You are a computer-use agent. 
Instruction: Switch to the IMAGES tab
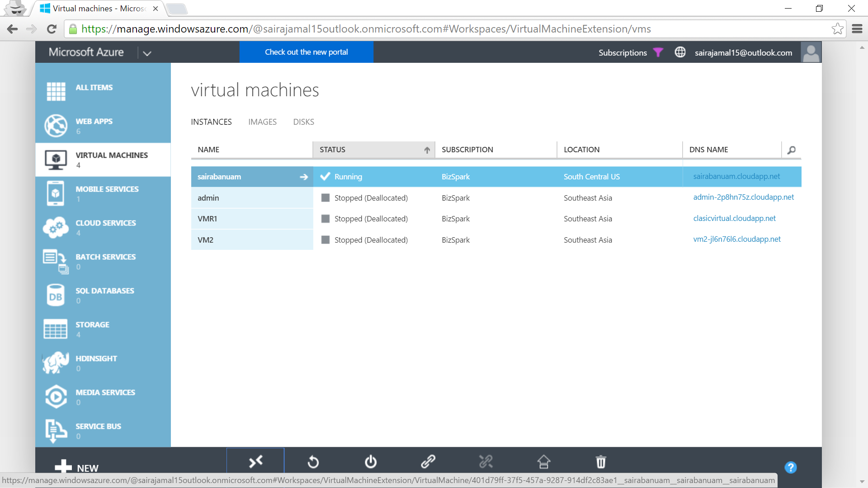pos(262,122)
